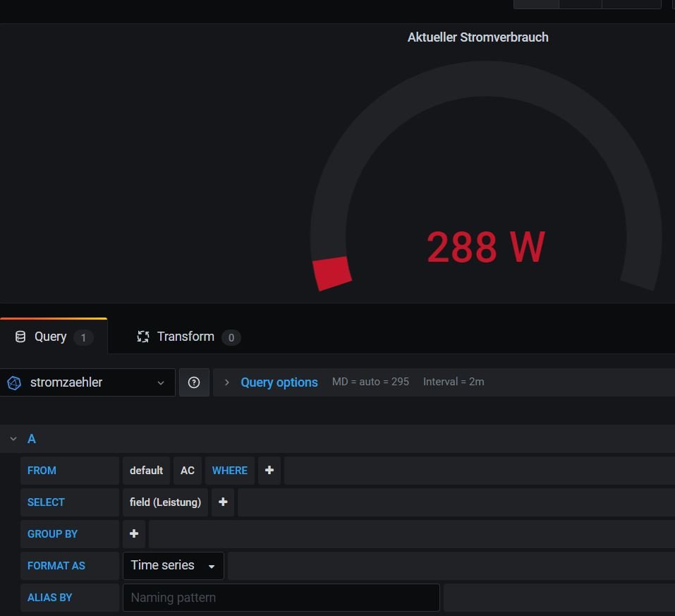Click the plus icon next to WHERE
This screenshot has height=616, width=675.
[269, 471]
